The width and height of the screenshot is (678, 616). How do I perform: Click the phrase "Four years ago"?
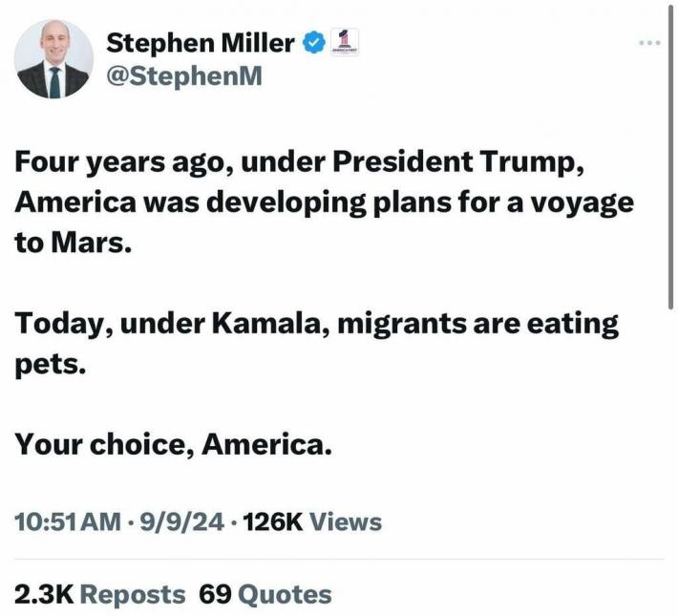119,162
